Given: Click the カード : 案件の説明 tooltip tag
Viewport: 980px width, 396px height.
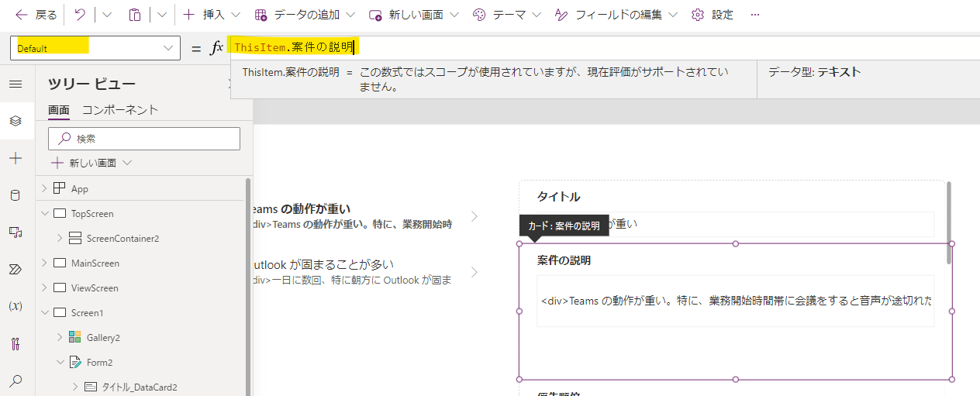Looking at the screenshot, I should click(x=564, y=226).
